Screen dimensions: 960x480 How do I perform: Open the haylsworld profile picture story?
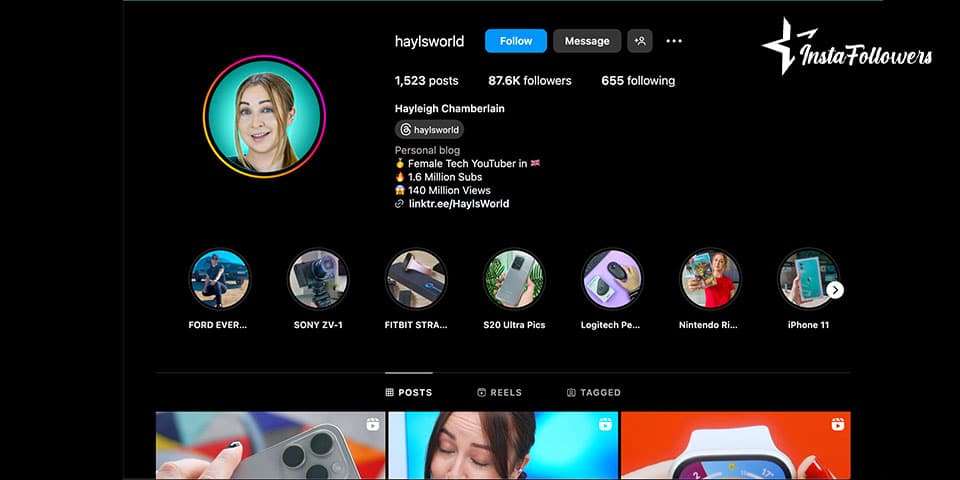coord(264,116)
